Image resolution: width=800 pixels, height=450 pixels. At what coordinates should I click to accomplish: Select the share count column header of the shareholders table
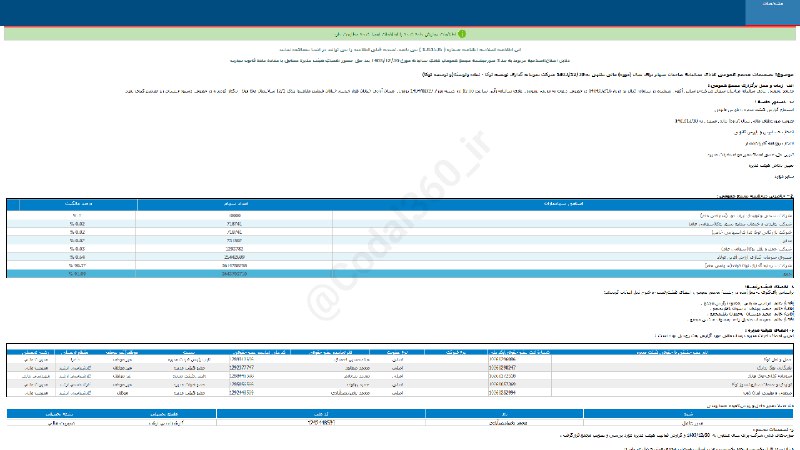coord(235,204)
